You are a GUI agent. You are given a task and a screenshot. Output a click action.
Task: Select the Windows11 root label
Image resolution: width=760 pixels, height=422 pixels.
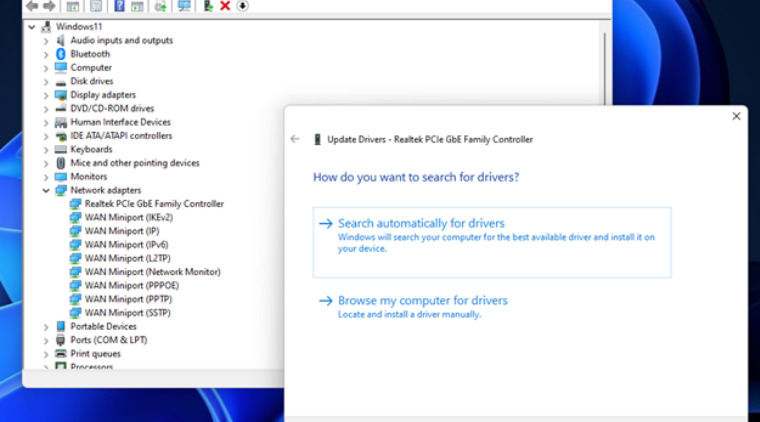click(79, 26)
